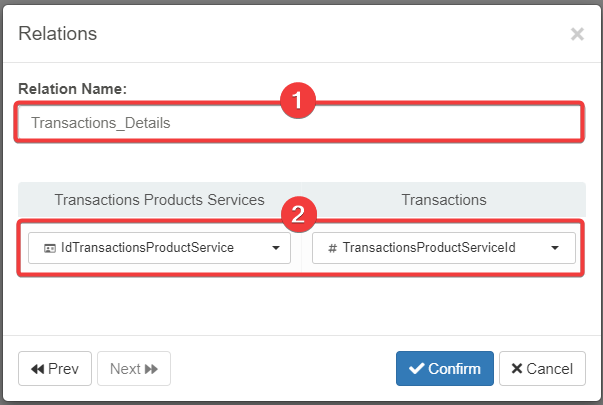Image resolution: width=603 pixels, height=405 pixels.
Task: Click the rewind arrows icon on Prev
Action: pyautogui.click(x=38, y=369)
